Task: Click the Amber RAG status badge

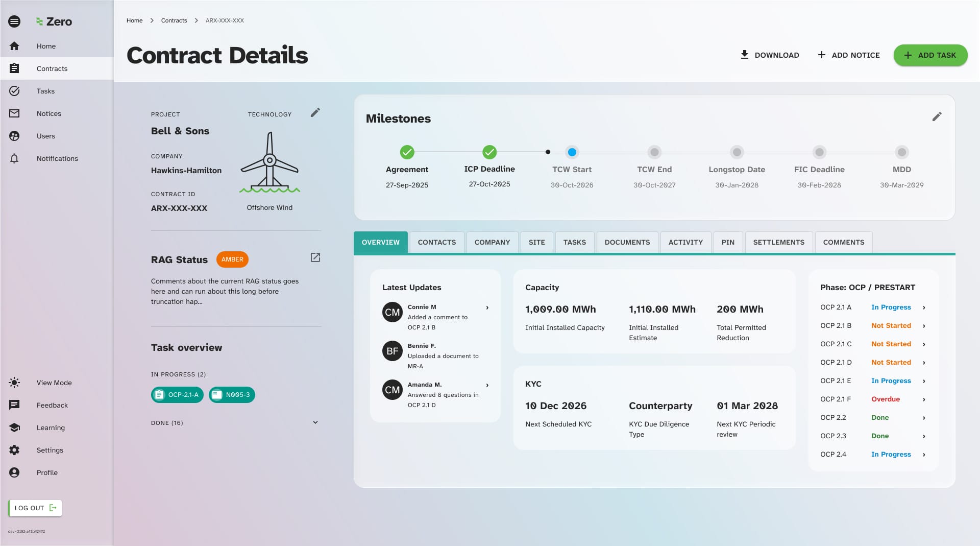Action: (232, 259)
